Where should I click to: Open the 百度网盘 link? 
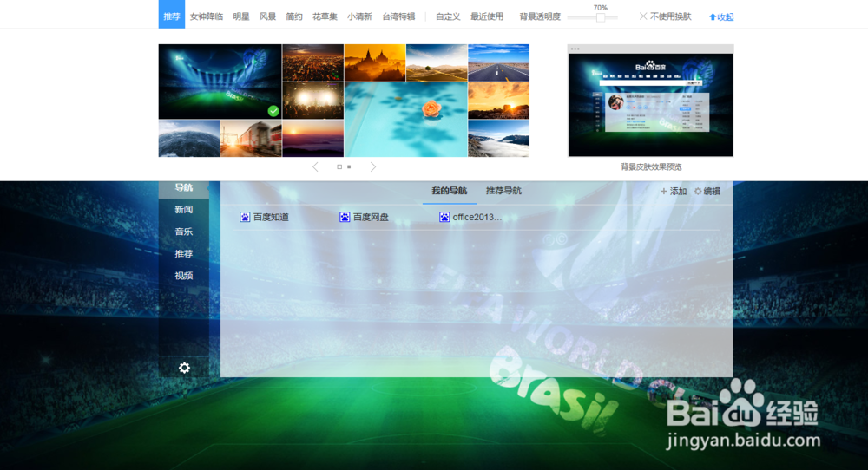[371, 217]
